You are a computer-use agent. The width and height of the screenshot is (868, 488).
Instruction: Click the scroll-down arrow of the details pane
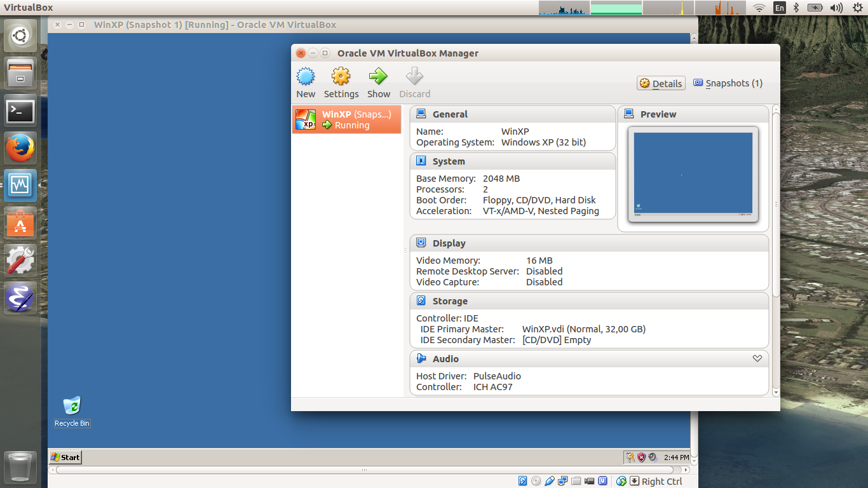(x=775, y=393)
